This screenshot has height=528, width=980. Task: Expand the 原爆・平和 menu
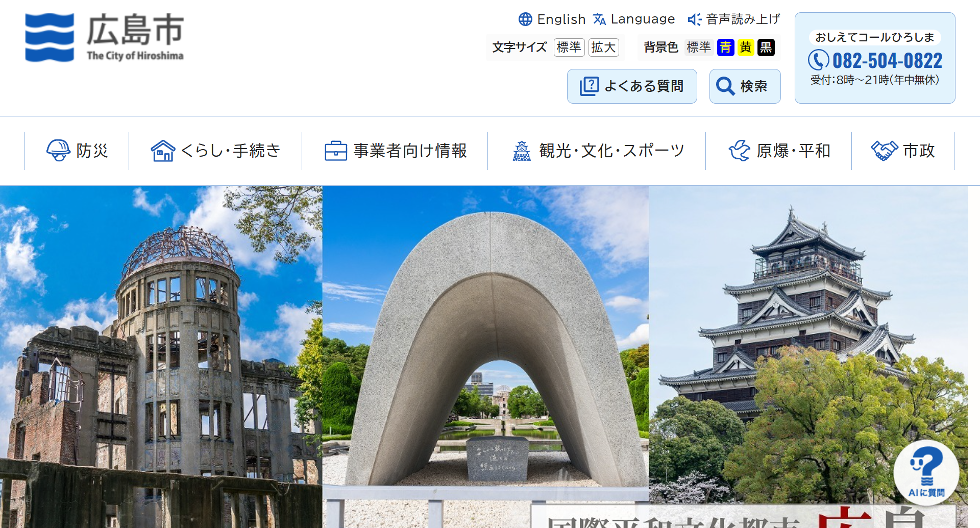779,151
